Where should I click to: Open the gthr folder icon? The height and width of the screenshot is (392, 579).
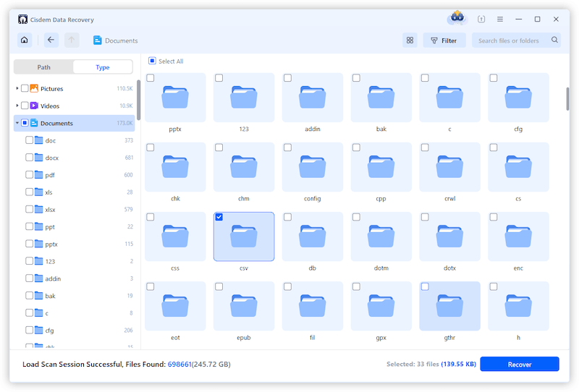pyautogui.click(x=449, y=306)
